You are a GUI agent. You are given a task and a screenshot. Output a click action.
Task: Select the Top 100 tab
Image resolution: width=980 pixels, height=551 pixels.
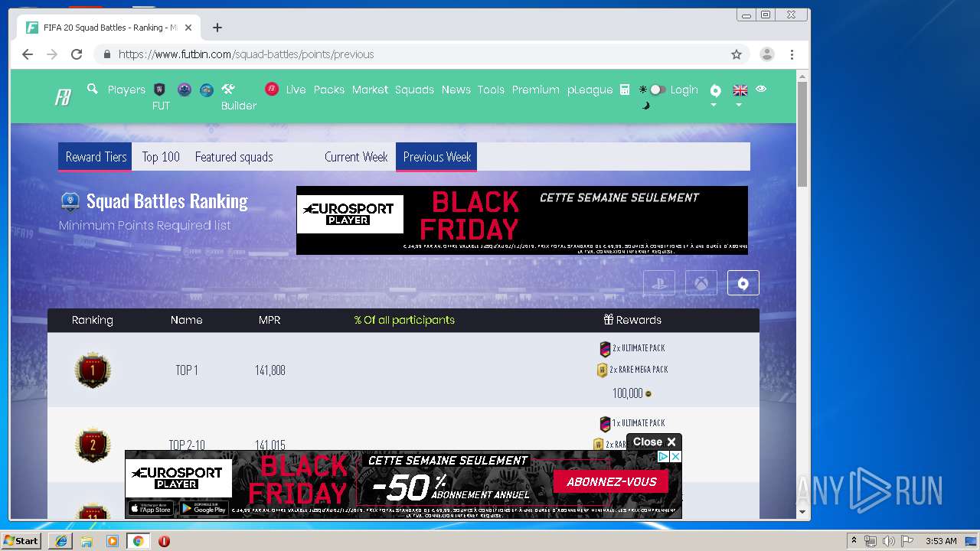click(161, 157)
